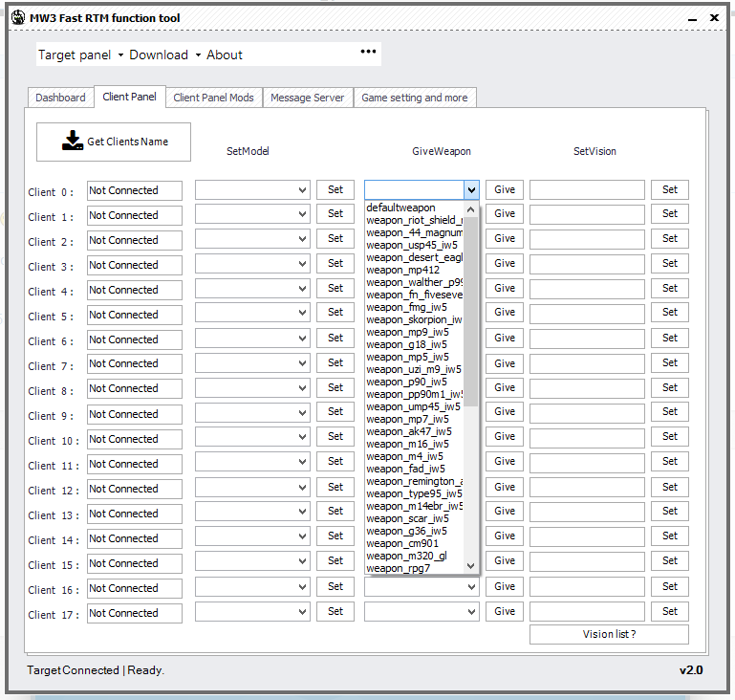Select weapon_p90_iw5 from the list
The image size is (735, 700).
[415, 382]
